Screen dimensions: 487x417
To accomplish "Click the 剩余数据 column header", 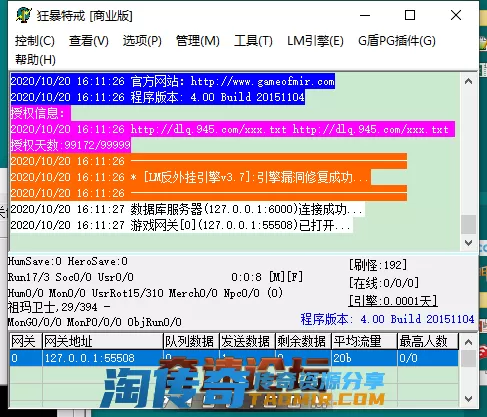I will tap(303, 341).
